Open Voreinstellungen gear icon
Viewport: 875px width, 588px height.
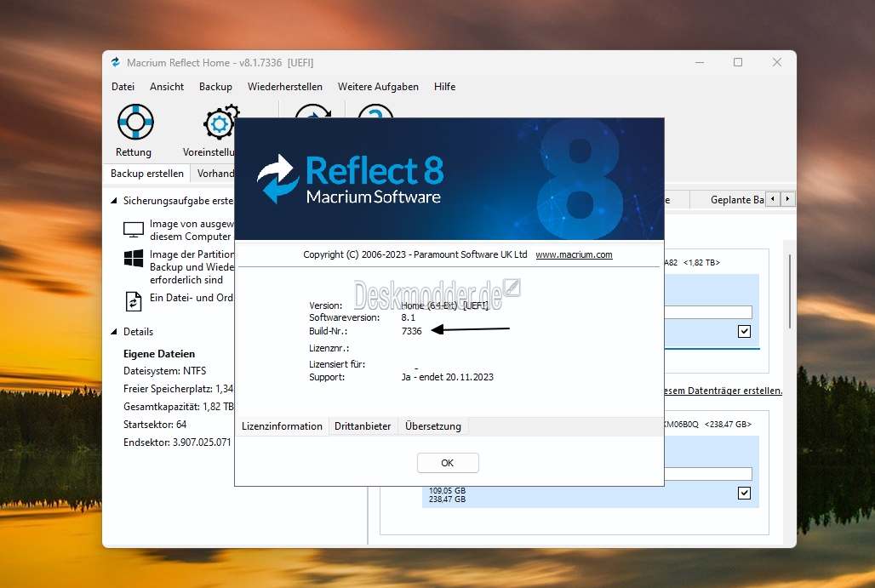click(x=220, y=123)
